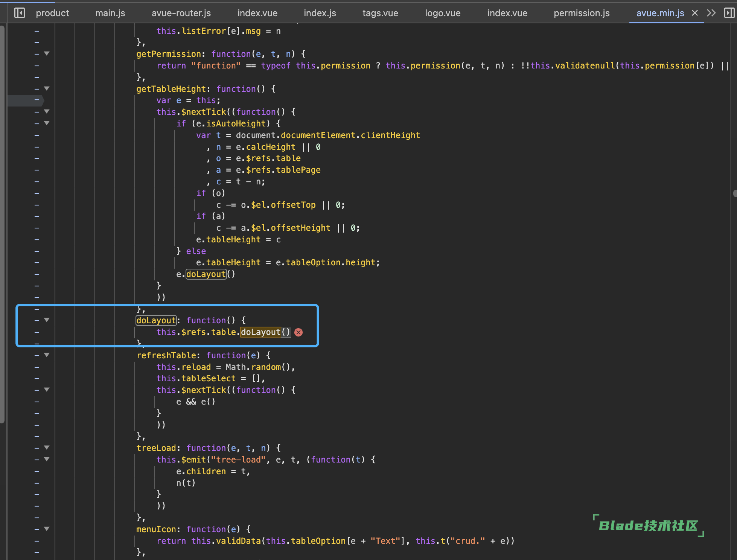Open the tags.vue tab
737x560 pixels.
click(x=380, y=13)
